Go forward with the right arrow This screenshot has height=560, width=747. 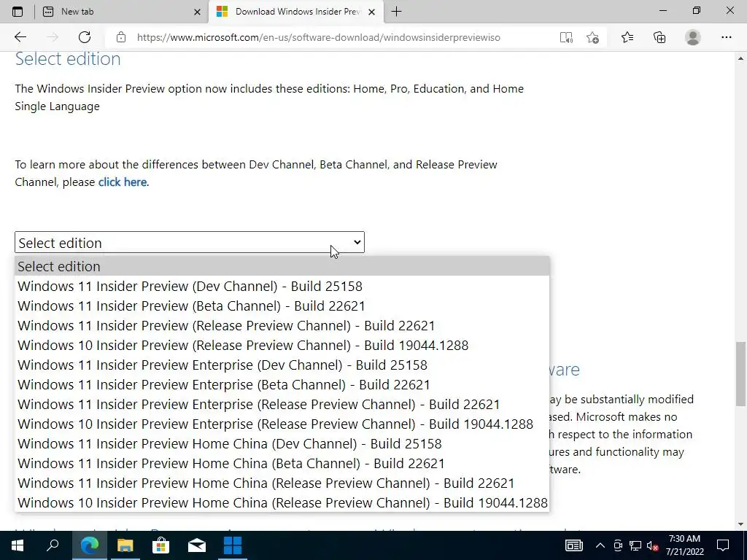(x=53, y=37)
